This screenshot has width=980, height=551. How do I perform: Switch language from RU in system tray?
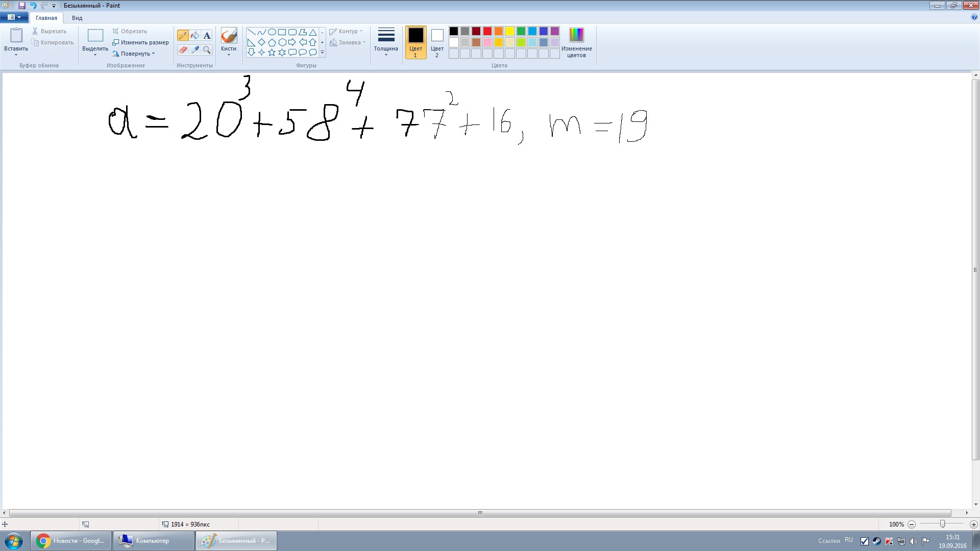point(849,540)
